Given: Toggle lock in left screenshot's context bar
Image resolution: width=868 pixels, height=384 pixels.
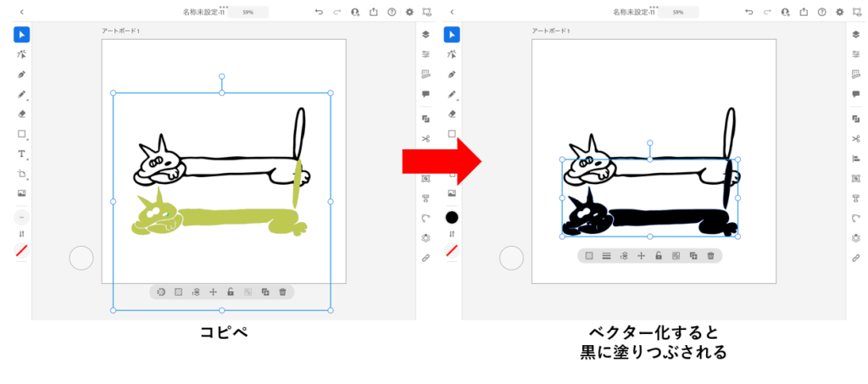Looking at the screenshot, I should click(231, 292).
